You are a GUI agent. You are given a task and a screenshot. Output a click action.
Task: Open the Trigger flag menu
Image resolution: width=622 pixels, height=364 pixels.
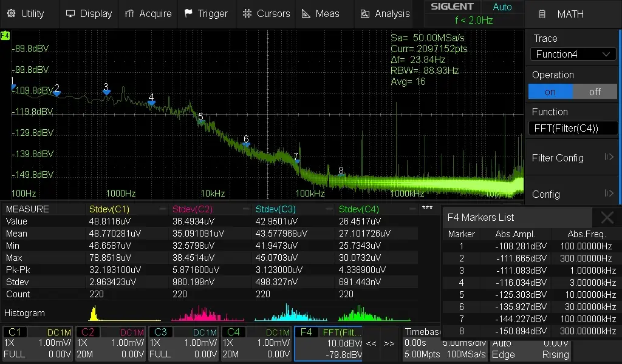(x=206, y=13)
